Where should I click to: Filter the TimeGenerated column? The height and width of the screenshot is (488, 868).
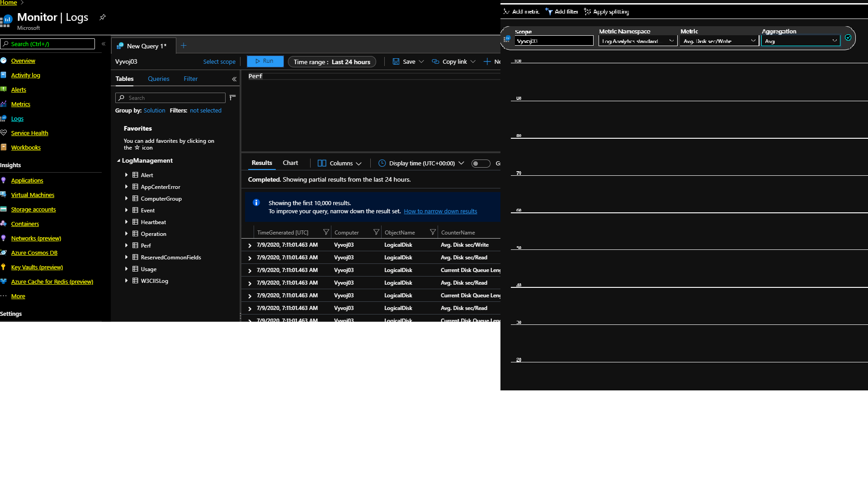point(326,232)
